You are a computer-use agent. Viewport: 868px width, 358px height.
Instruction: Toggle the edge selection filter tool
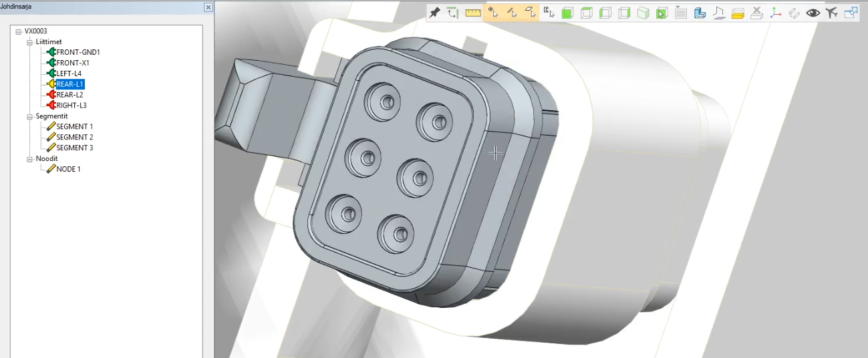(x=513, y=13)
